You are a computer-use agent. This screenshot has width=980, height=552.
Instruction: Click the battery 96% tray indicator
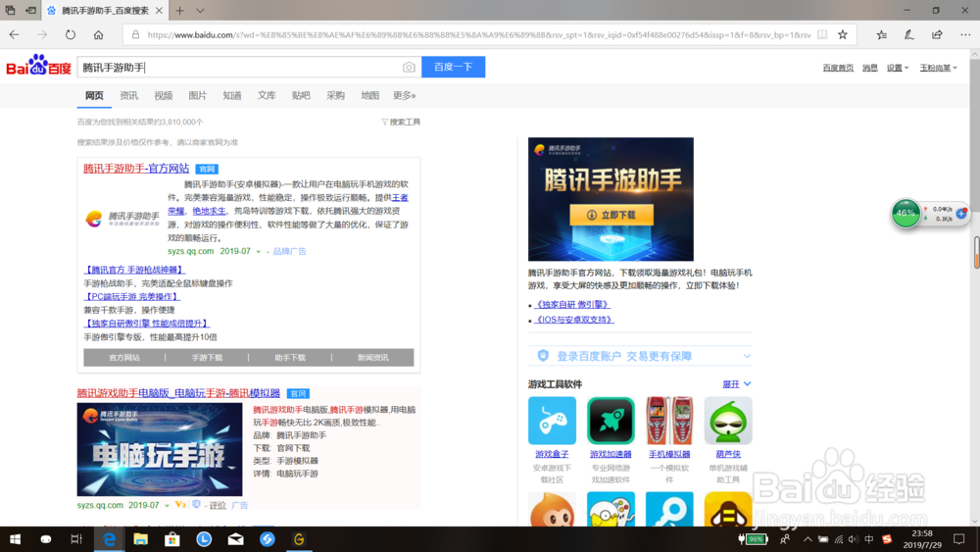[753, 539]
